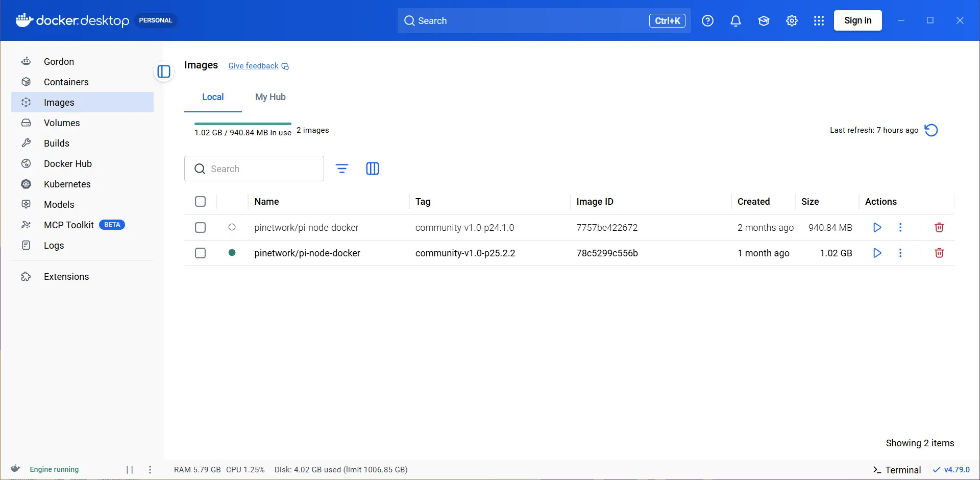
Task: Click the CPU 1.25% status
Action: point(246,470)
